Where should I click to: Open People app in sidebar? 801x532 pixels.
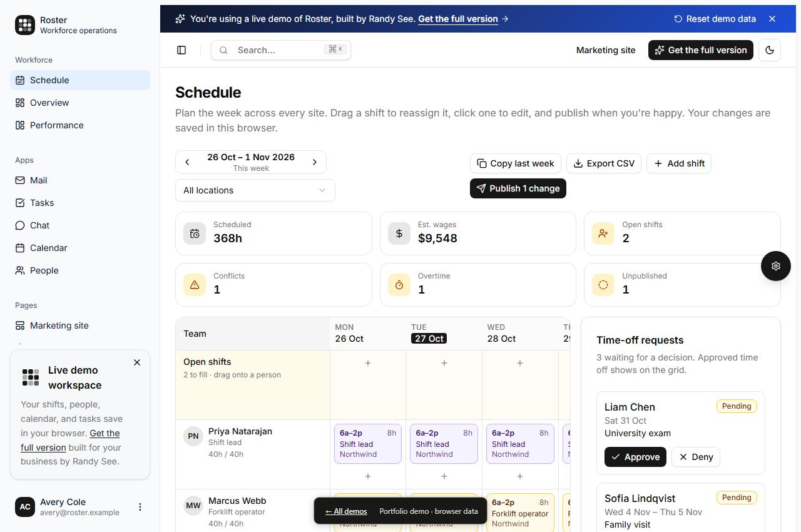point(80,270)
